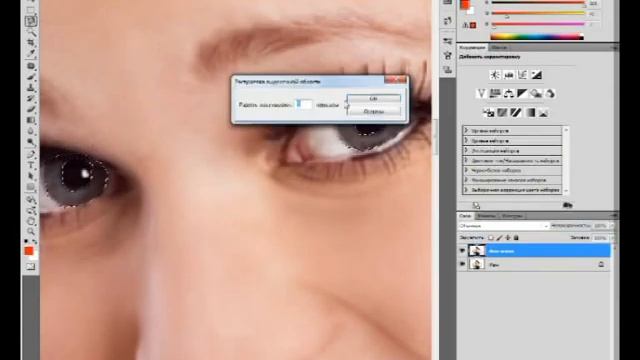Screen dimensions: 640x360
Task: Add a Threshold adjustment layer
Action: click(x=516, y=113)
